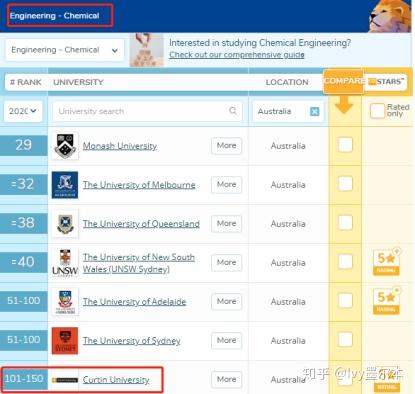415x394 pixels.
Task: Click the 5-star rating badge for UNSW
Action: click(x=387, y=262)
